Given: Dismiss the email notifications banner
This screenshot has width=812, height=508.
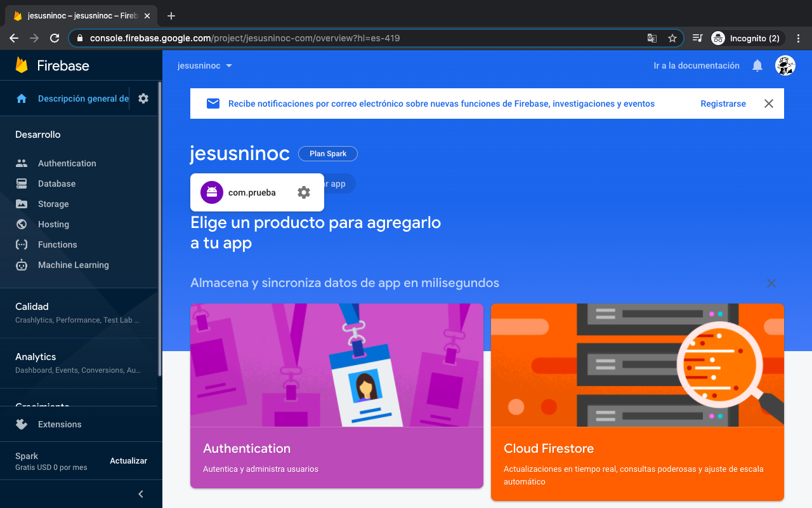Looking at the screenshot, I should pyautogui.click(x=769, y=104).
